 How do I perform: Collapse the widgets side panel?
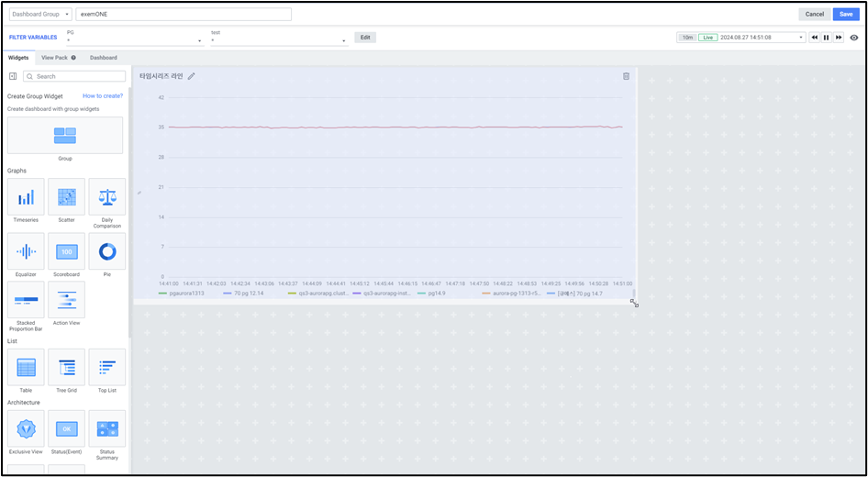point(13,76)
